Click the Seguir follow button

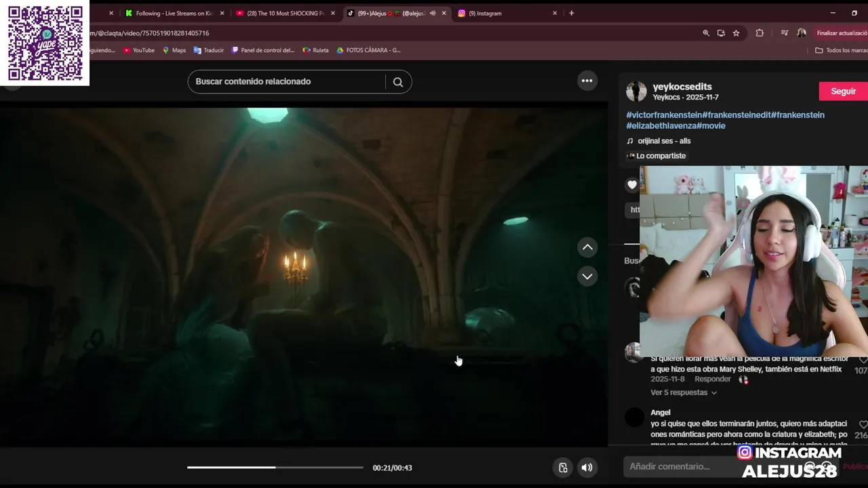844,91
